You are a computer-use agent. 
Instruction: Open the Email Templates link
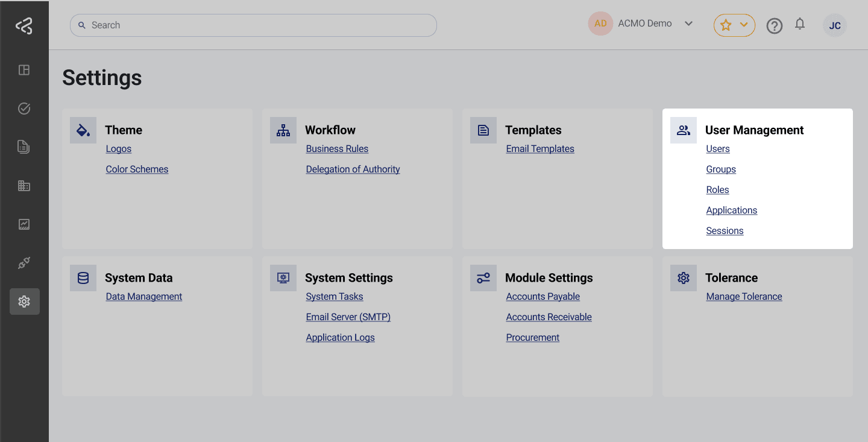540,148
